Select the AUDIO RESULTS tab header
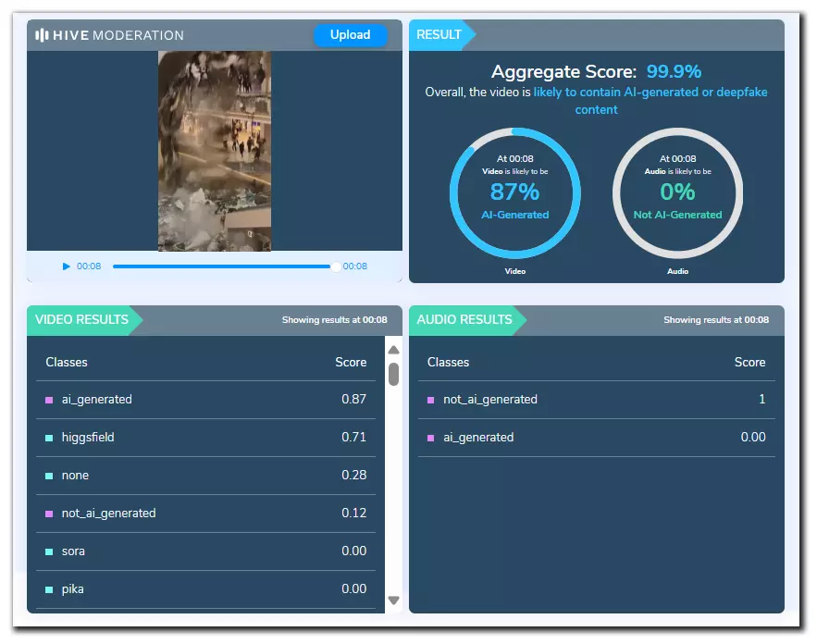This screenshot has width=817, height=644. (464, 320)
